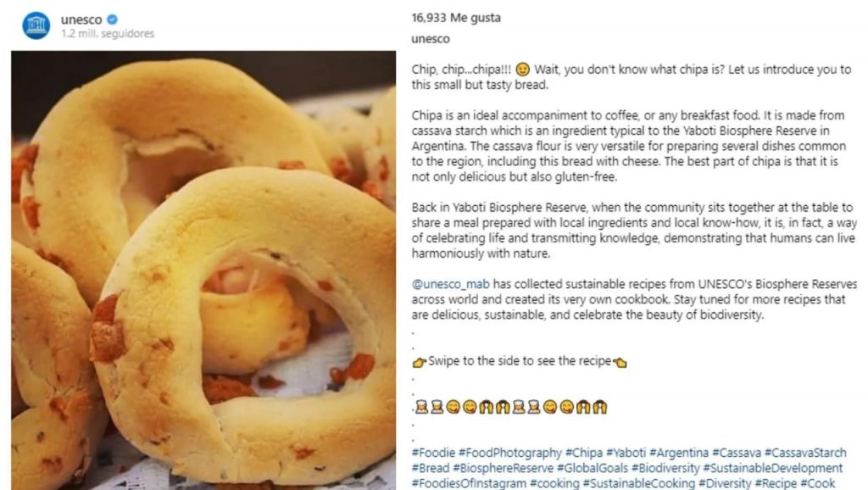Viewport: 868px width, 490px height.
Task: Open the #FoodiesOfInstagram hashtag
Action: [x=468, y=483]
